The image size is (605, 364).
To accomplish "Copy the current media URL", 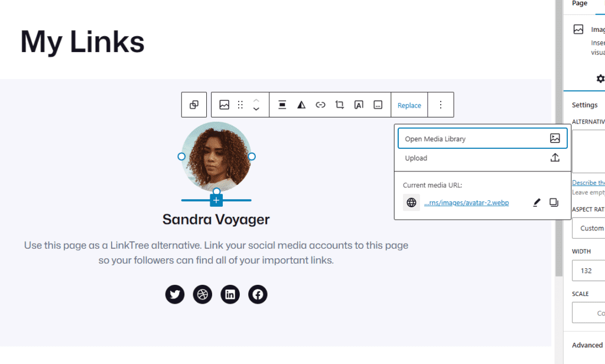I will click(554, 203).
